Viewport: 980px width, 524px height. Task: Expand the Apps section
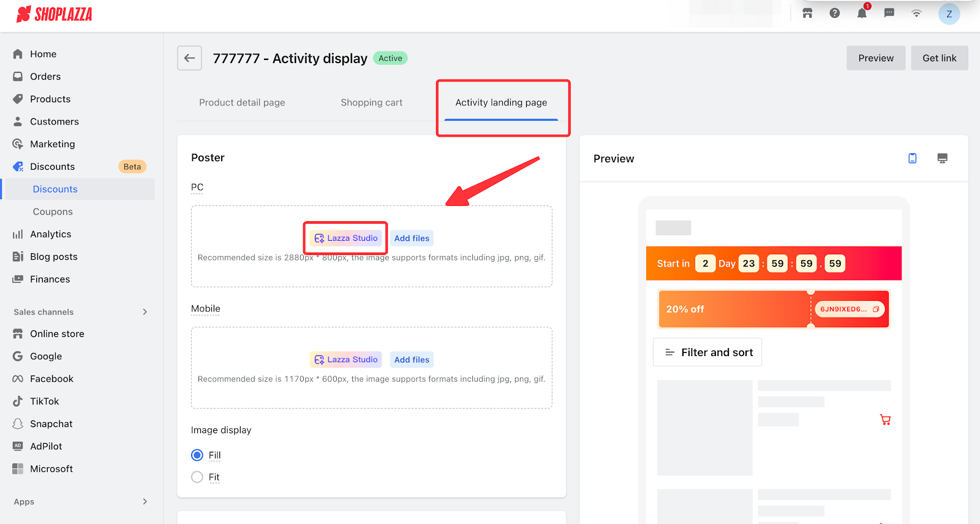pos(145,502)
